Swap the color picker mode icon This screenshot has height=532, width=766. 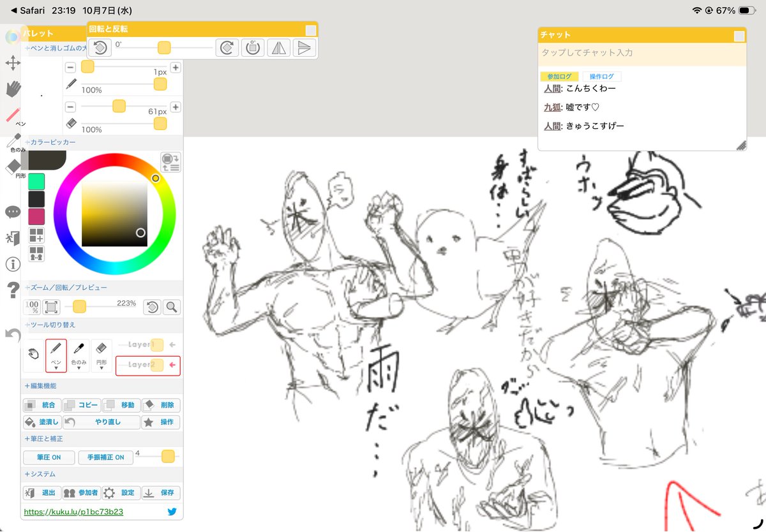(170, 162)
